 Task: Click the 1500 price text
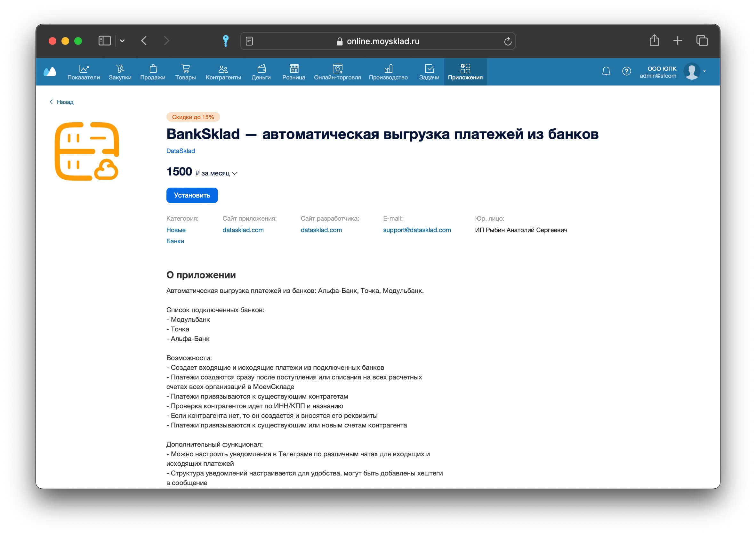(x=179, y=172)
